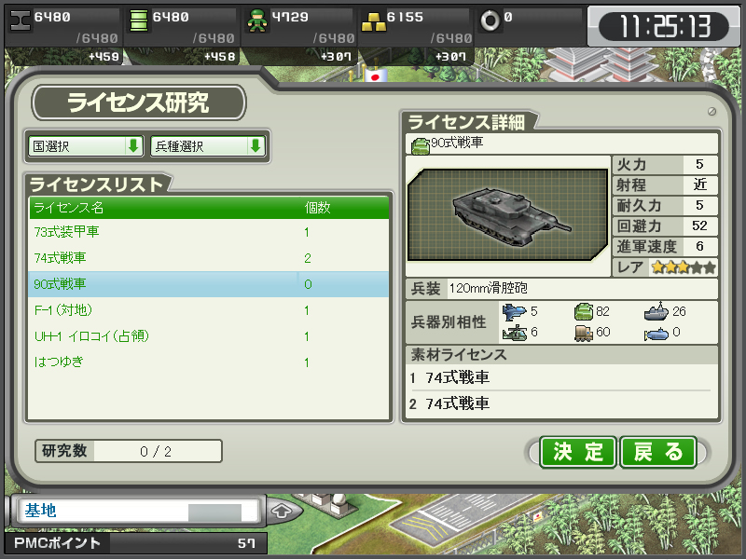This screenshot has height=560, width=746.
Task: Click the steel resource icon in top bar
Action: coord(20,21)
